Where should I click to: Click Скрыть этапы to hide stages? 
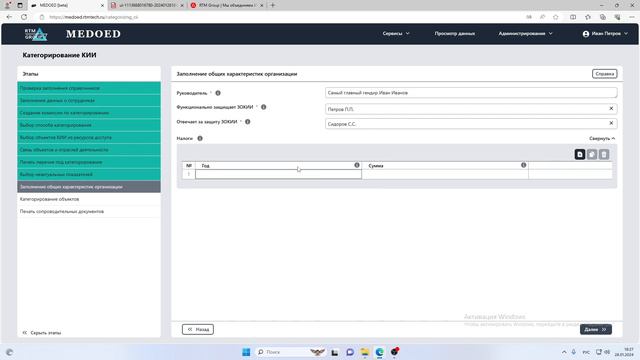[x=42, y=333]
